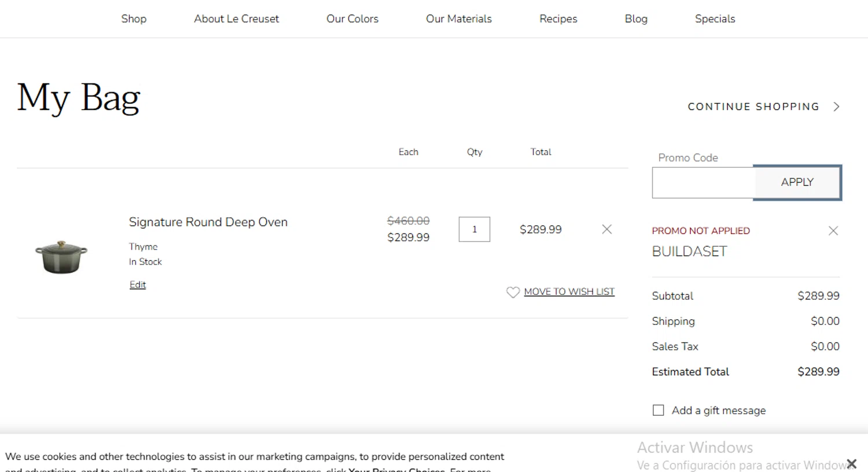Click Edit under the Thyme oven item
This screenshot has height=472, width=868.
138,284
